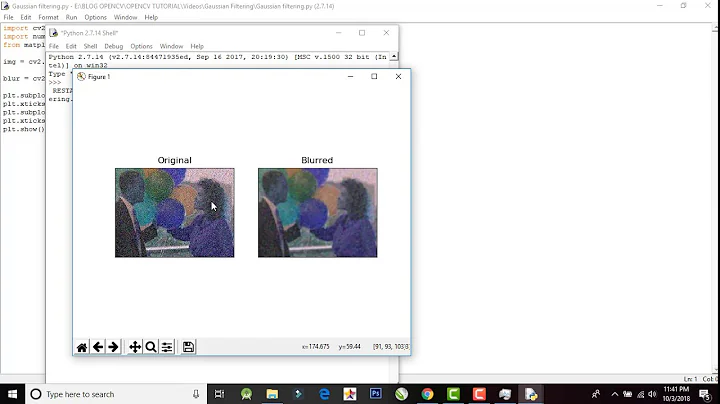Viewport: 720px width, 404px height.
Task: Close the Python 2.7.14 Shell window
Action: (386, 33)
